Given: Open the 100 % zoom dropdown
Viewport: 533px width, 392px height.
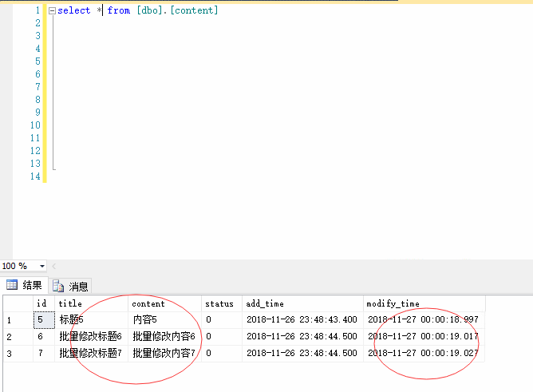Looking at the screenshot, I should [x=42, y=266].
